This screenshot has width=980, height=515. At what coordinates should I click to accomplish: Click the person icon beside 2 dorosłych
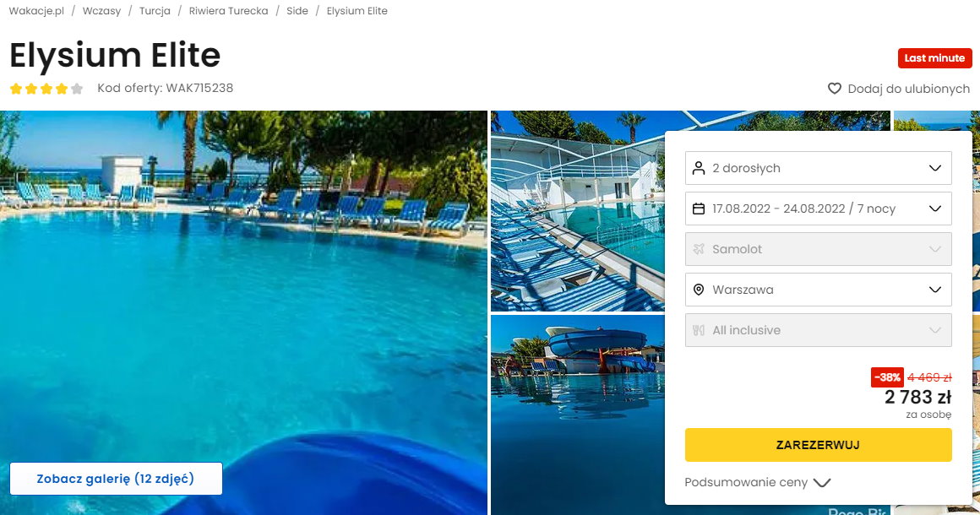[x=699, y=168]
